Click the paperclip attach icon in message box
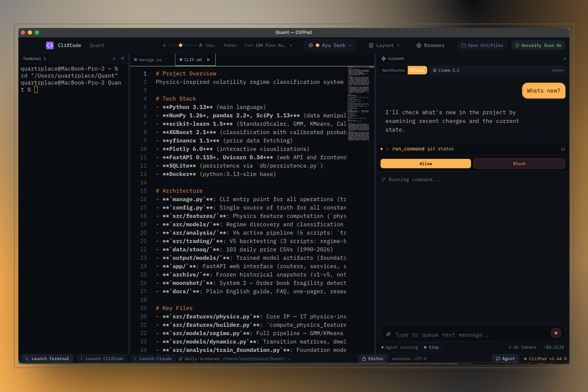The width and height of the screenshot is (588, 392). 388,334
